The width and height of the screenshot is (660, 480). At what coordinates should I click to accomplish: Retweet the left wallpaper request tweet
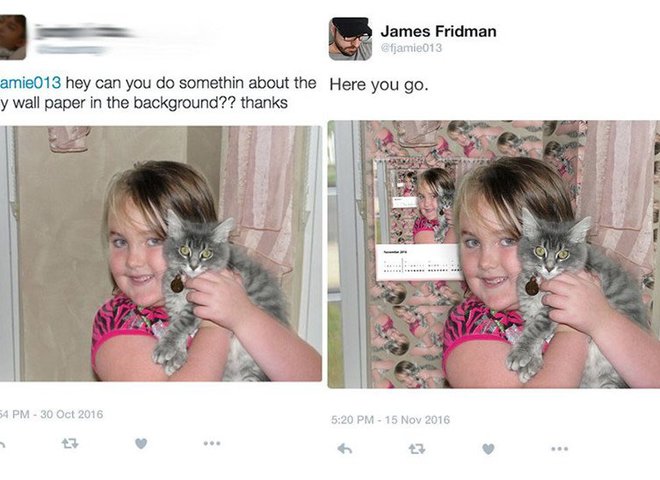[x=70, y=443]
